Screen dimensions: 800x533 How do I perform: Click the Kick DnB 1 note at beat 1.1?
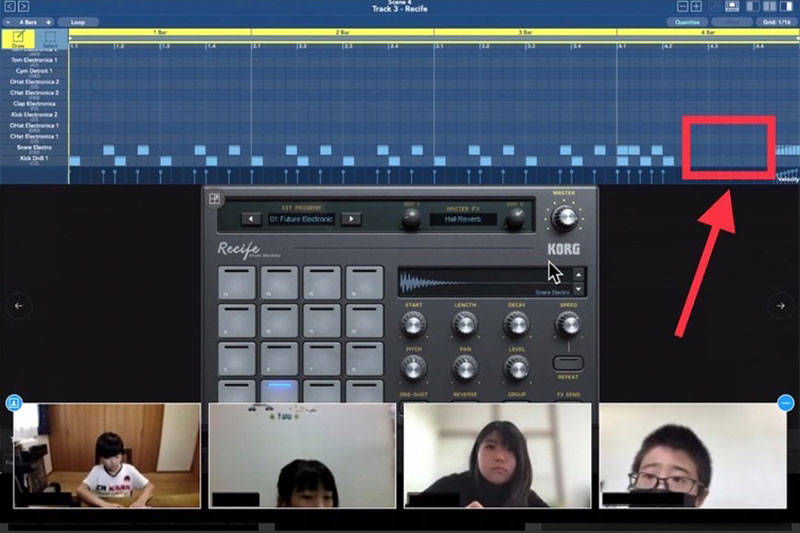click(74, 161)
